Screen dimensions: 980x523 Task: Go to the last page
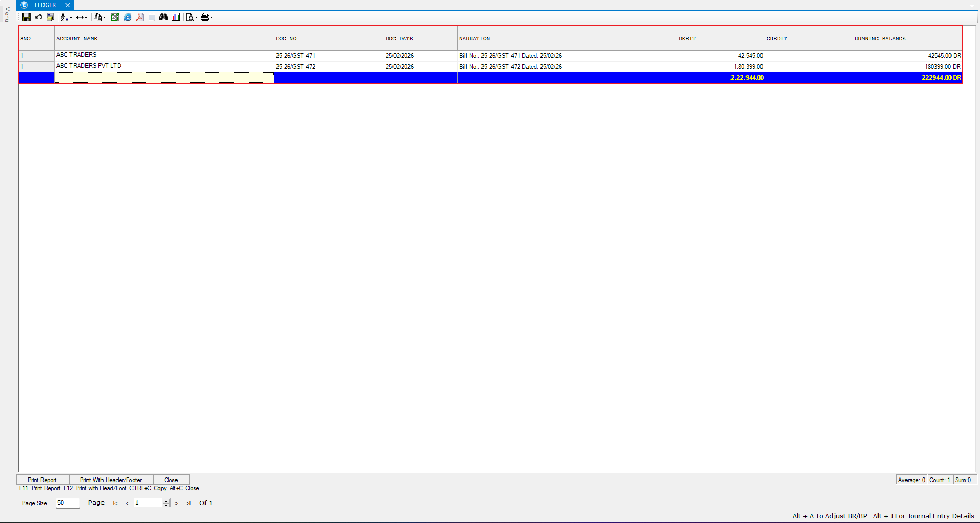click(x=188, y=503)
